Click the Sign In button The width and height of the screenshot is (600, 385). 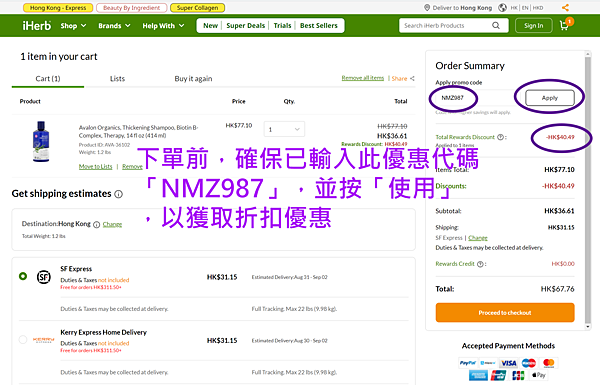coord(533,26)
